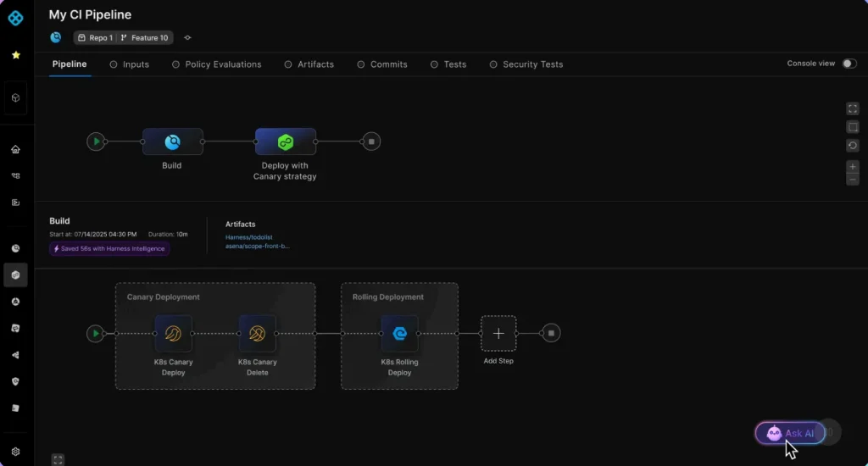868x466 pixels.
Task: Open the K8s Rolling Deploy step
Action: (399, 334)
